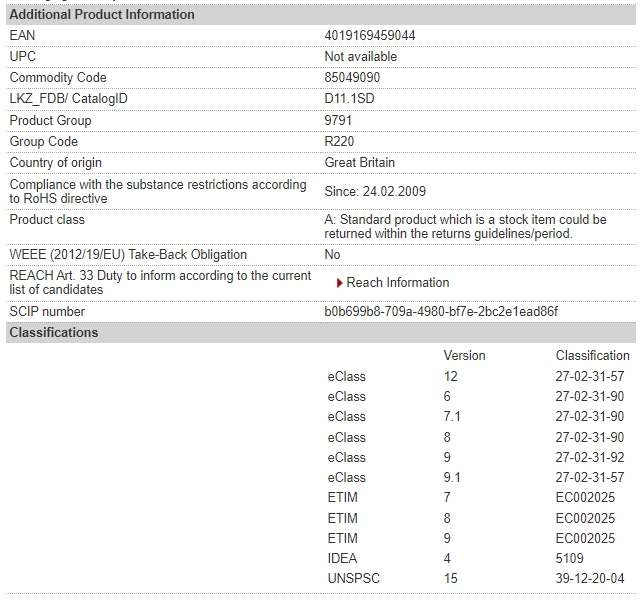643x600 pixels.
Task: Click the IDEA classification system name
Action: click(x=342, y=559)
